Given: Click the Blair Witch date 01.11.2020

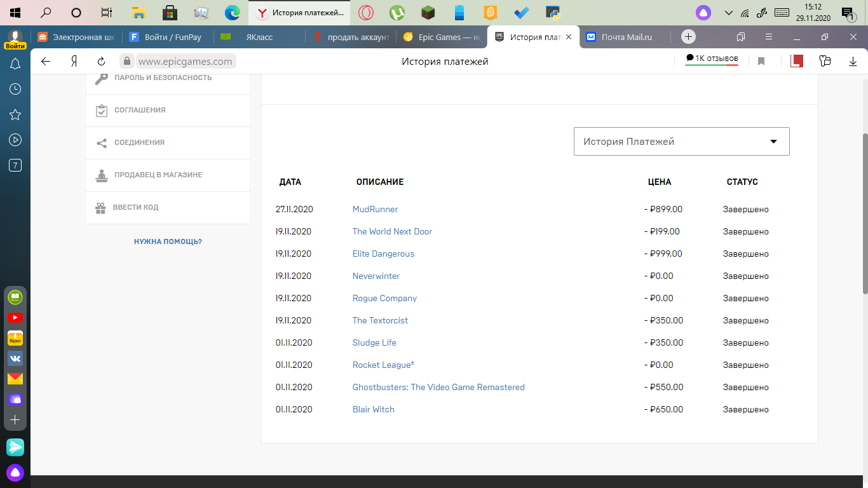Looking at the screenshot, I should [294, 409].
